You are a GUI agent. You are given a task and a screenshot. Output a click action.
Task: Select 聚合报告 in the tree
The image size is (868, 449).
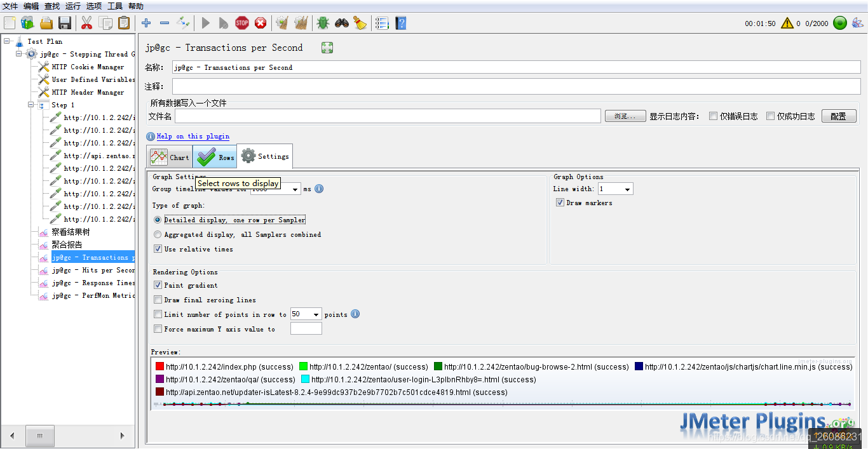(x=67, y=245)
